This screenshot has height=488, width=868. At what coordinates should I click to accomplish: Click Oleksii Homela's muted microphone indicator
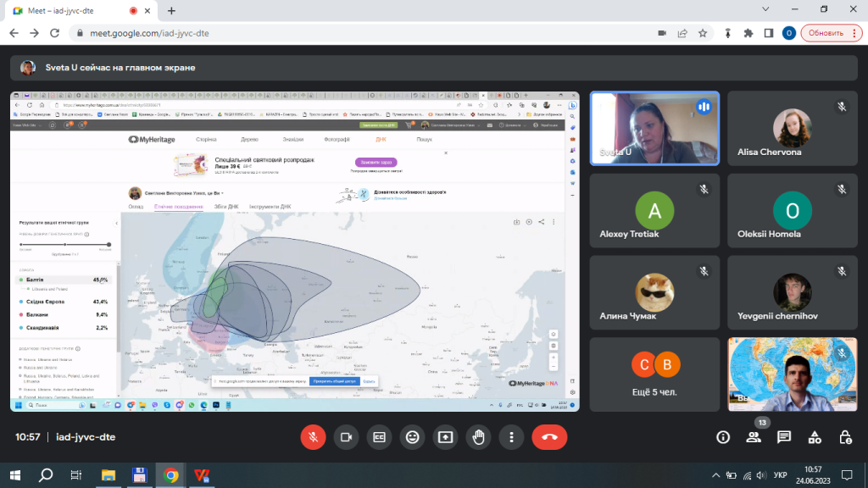pyautogui.click(x=842, y=189)
